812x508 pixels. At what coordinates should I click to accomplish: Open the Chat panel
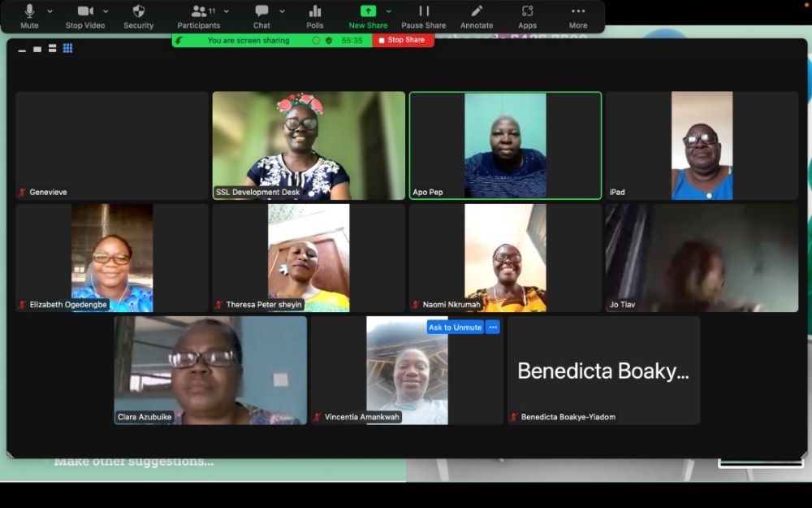261,11
